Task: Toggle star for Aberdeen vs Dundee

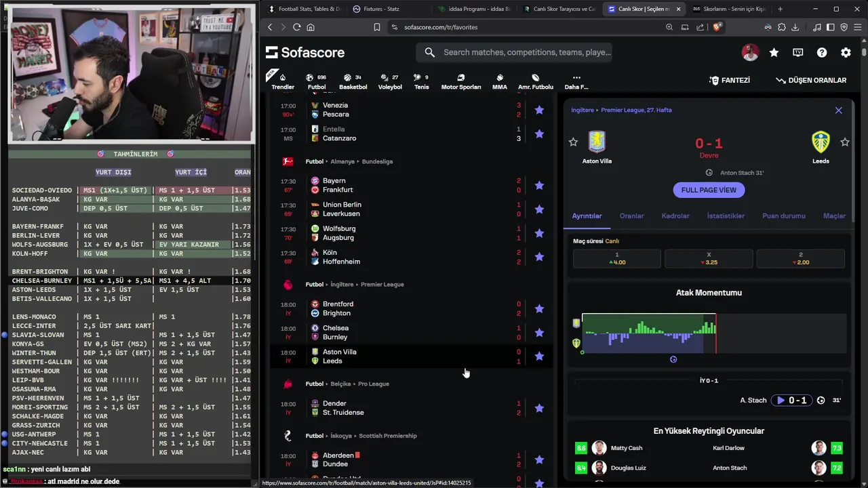Action: 539,460
